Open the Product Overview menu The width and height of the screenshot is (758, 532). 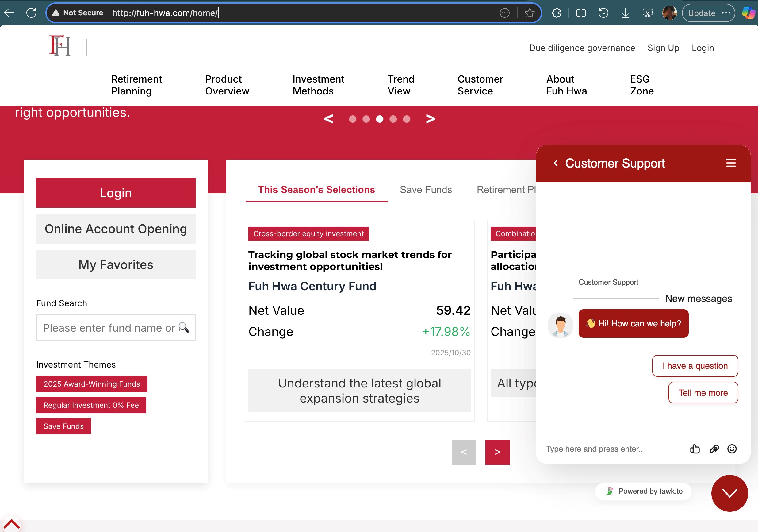(227, 85)
